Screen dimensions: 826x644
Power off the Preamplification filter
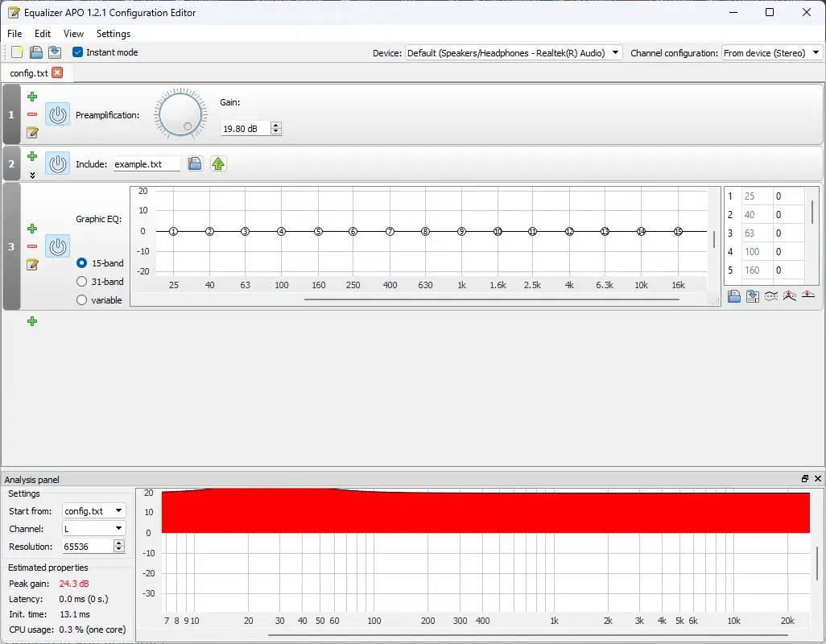click(57, 114)
